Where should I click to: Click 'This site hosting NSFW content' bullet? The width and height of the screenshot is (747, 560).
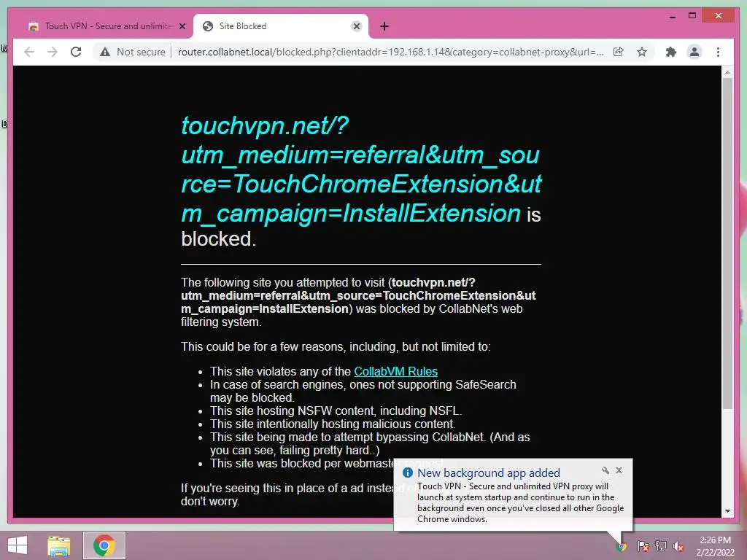click(336, 411)
